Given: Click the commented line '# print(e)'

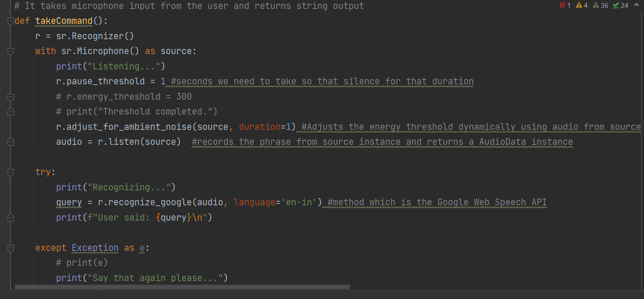Looking at the screenshot, I should pyautogui.click(x=82, y=263).
